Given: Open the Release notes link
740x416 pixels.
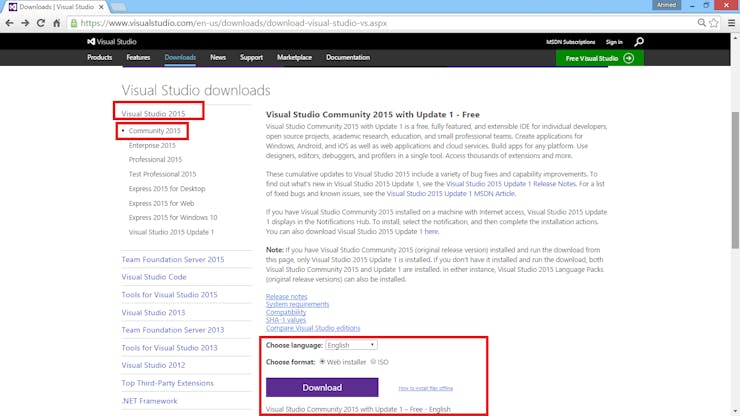Looking at the screenshot, I should [x=286, y=297].
